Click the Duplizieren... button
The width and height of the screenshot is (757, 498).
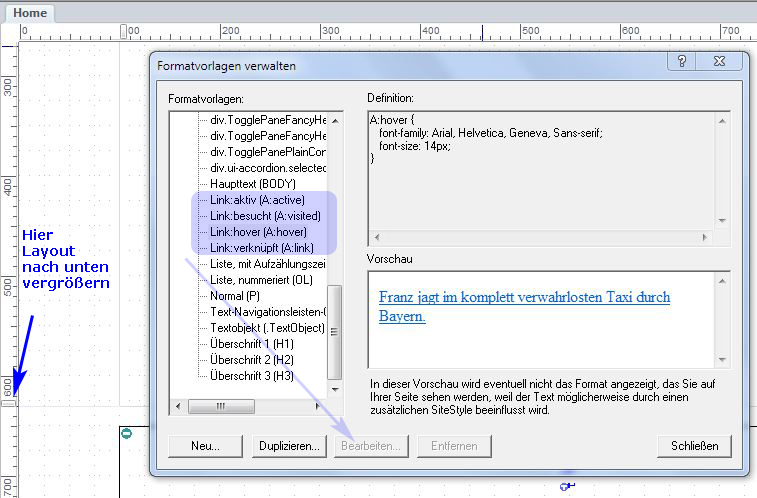click(x=289, y=445)
